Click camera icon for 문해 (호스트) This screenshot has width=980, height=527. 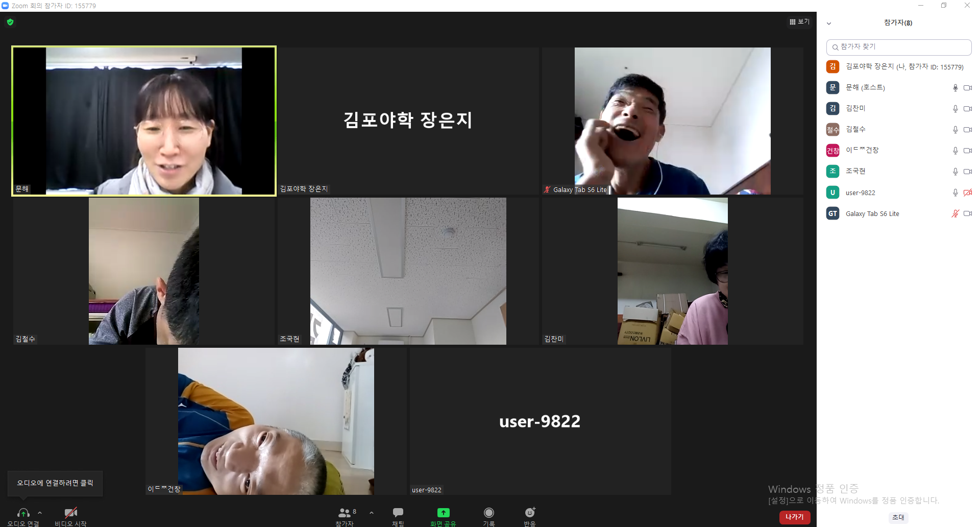(x=968, y=88)
